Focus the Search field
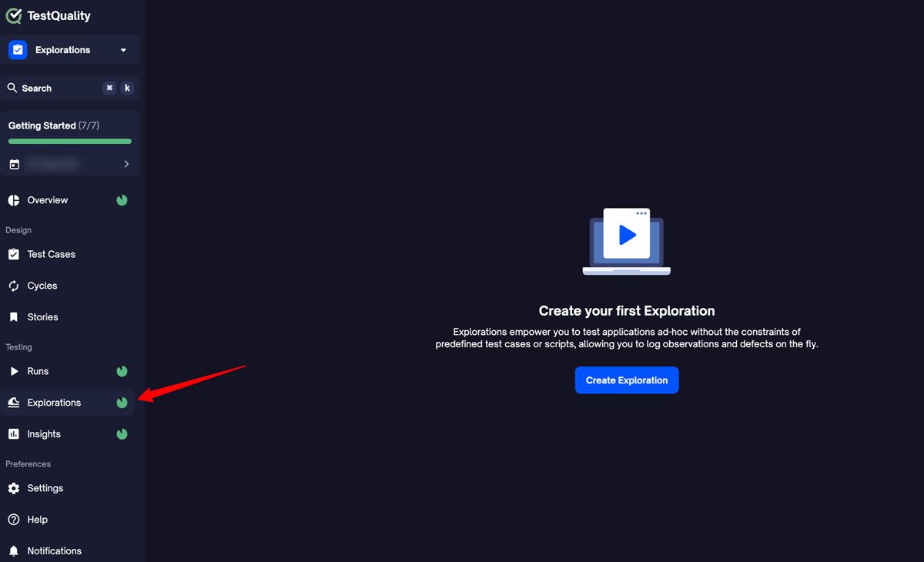924x562 pixels. click(x=70, y=88)
